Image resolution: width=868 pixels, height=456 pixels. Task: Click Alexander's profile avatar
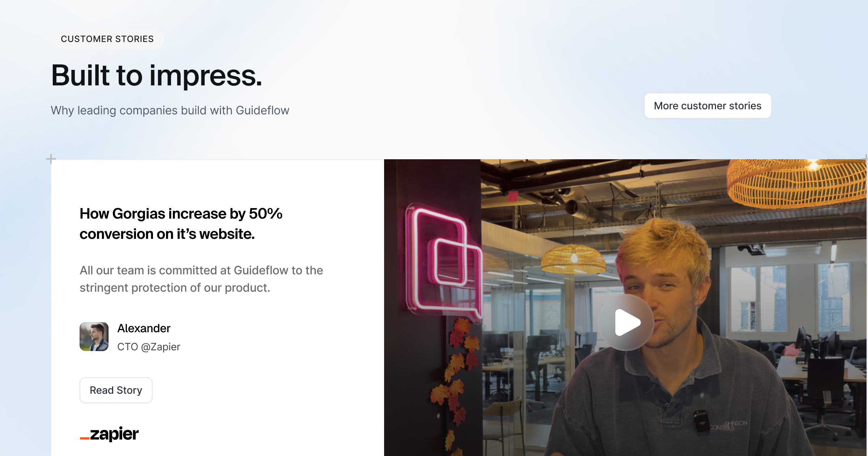pos(94,337)
